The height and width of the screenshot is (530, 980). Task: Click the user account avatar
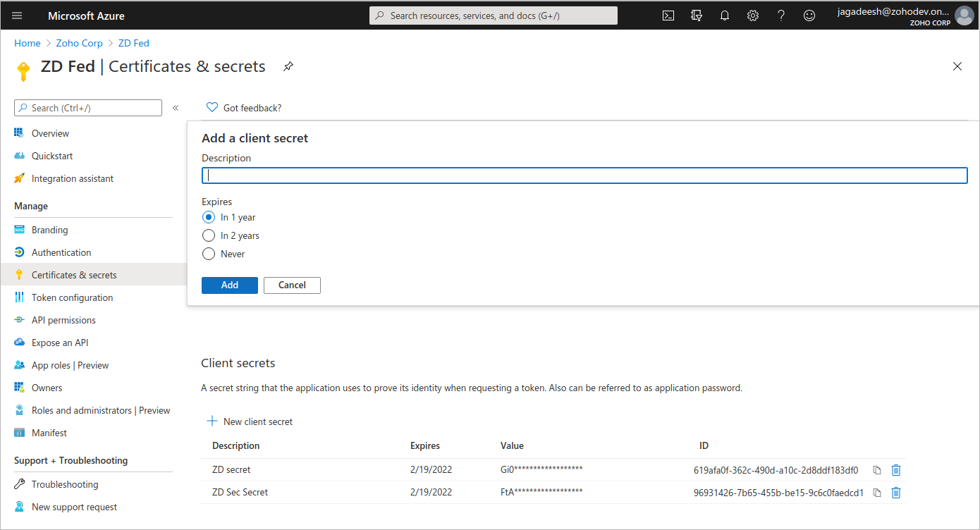[x=964, y=16]
